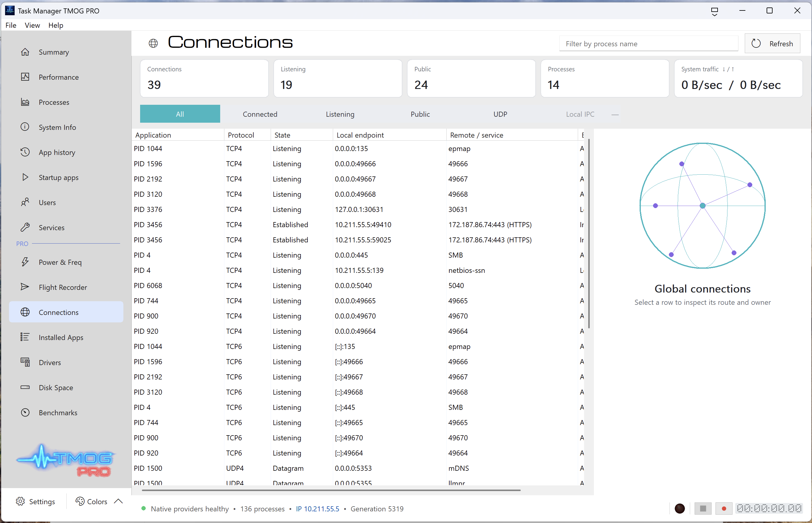Open Benchmarks gauge icon
The image size is (812, 523).
click(25, 412)
